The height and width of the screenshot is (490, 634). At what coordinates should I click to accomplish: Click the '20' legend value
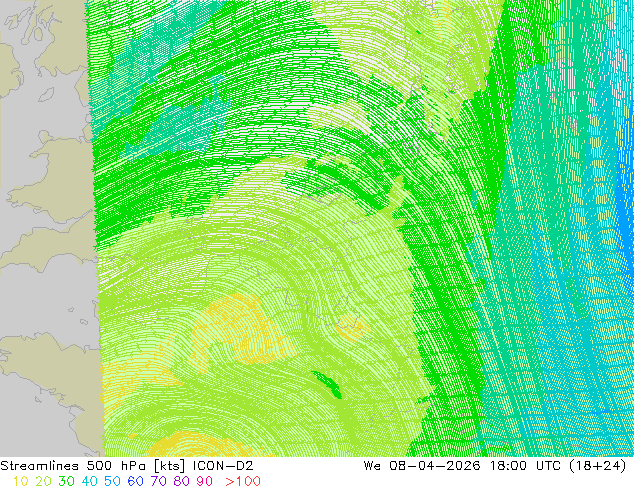pyautogui.click(x=43, y=481)
